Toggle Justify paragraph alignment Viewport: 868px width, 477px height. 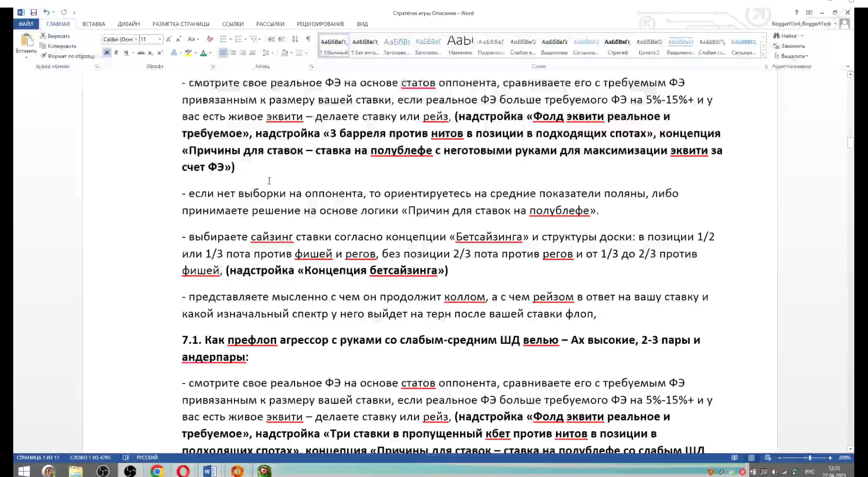252,52
